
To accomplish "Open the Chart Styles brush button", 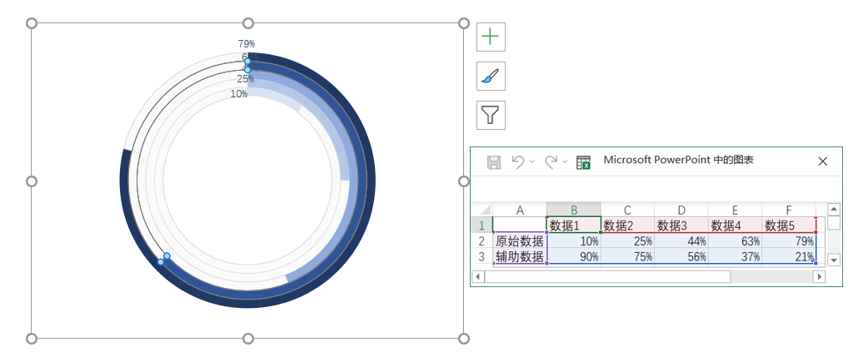I will tap(491, 76).
